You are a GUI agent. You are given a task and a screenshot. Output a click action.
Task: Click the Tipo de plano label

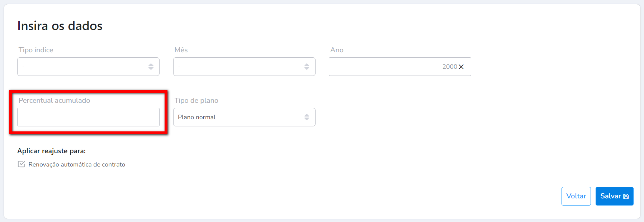(x=196, y=101)
